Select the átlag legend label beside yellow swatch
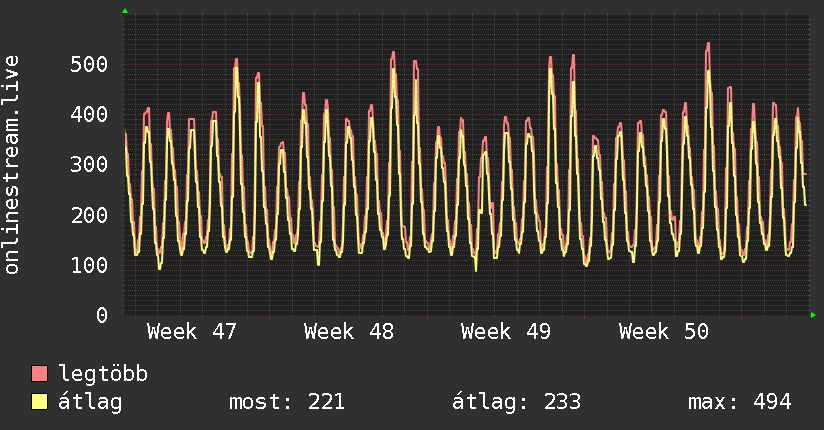 [x=90, y=402]
